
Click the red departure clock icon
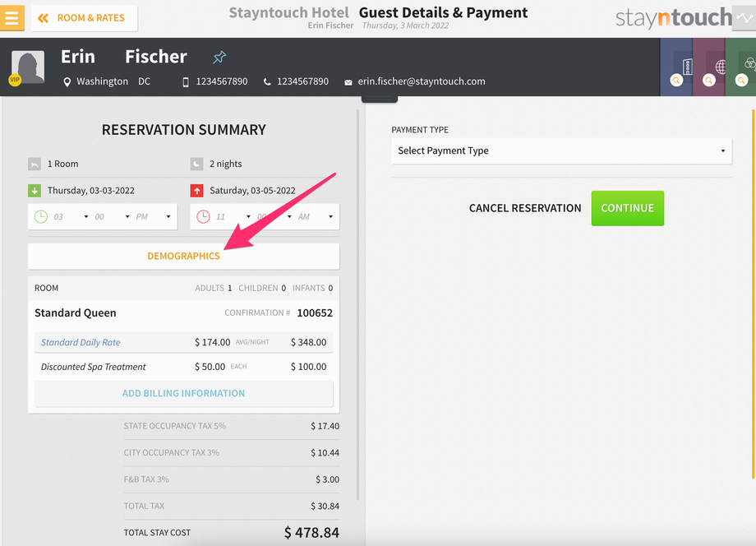203,216
